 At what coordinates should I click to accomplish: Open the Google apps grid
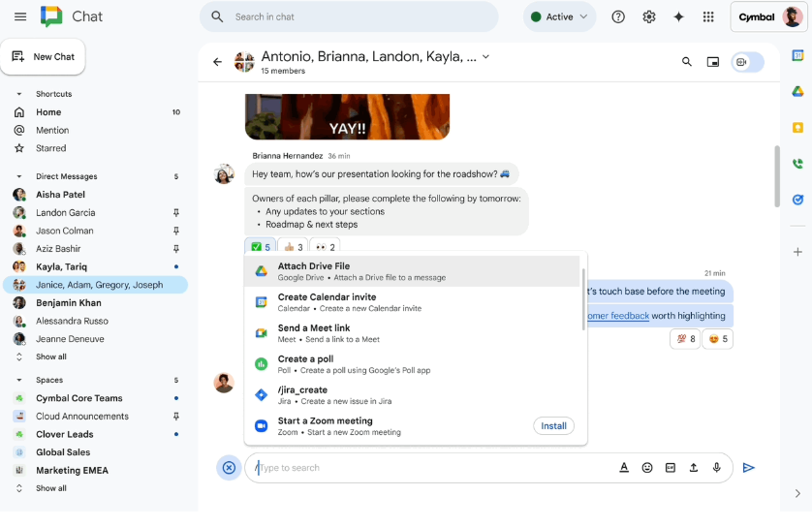coord(708,17)
